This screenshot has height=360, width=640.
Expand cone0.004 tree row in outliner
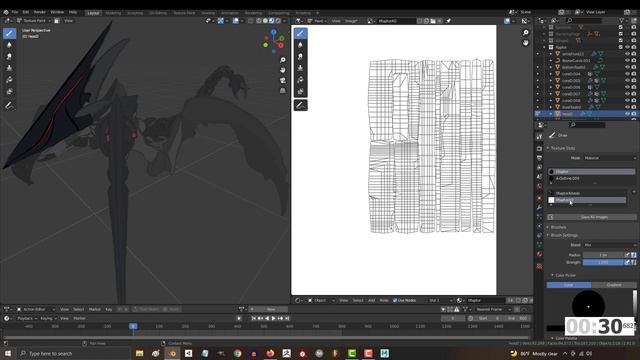point(551,74)
